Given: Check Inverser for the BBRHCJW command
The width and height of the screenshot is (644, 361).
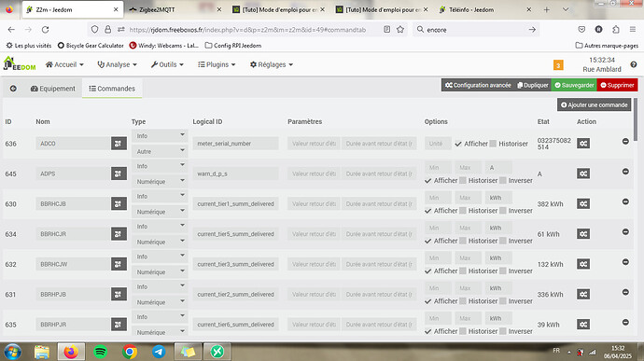Looking at the screenshot, I should [x=503, y=271].
